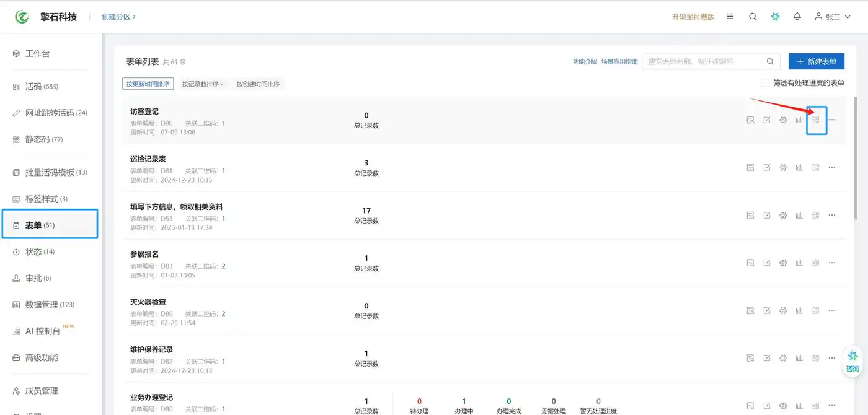Open QR code icon for 巡检记录表
Image resolution: width=868 pixels, height=415 pixels.
(816, 167)
